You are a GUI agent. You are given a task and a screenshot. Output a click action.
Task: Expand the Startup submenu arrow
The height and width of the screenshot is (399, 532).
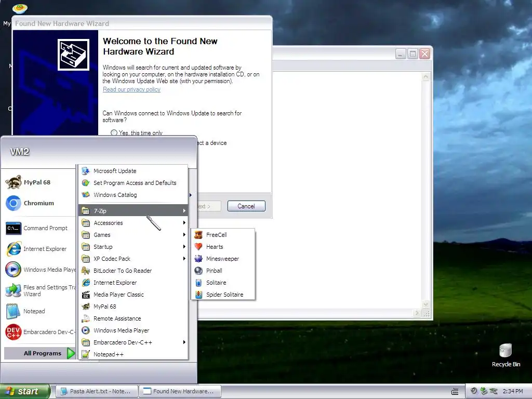tap(184, 247)
